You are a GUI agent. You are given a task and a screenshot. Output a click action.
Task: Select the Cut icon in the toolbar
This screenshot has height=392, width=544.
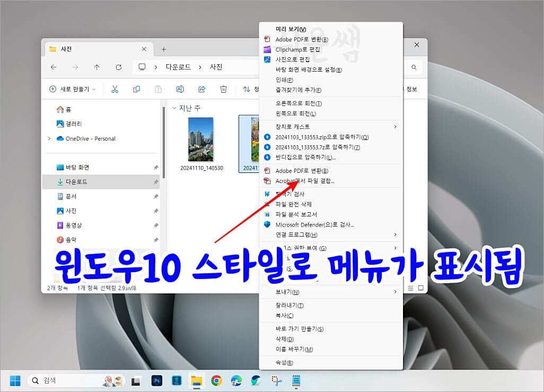tap(115, 89)
